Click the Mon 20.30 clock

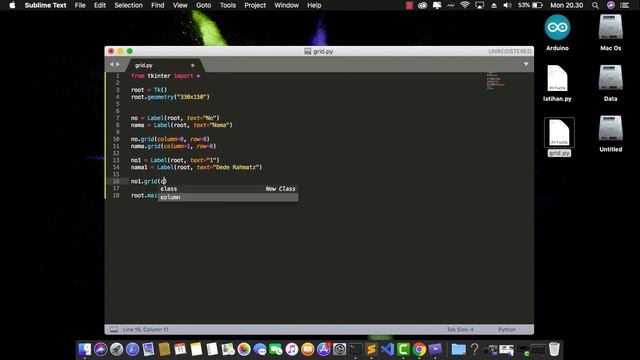pos(567,5)
